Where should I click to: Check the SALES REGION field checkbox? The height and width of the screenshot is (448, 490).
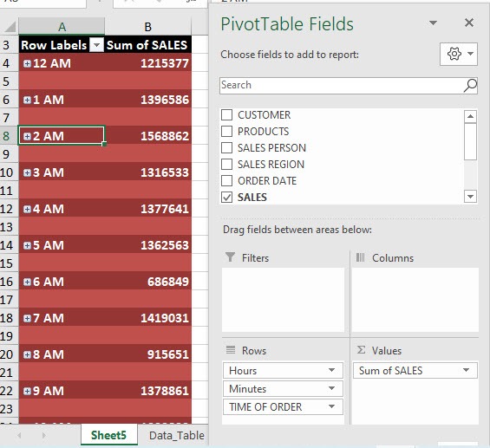tap(226, 165)
